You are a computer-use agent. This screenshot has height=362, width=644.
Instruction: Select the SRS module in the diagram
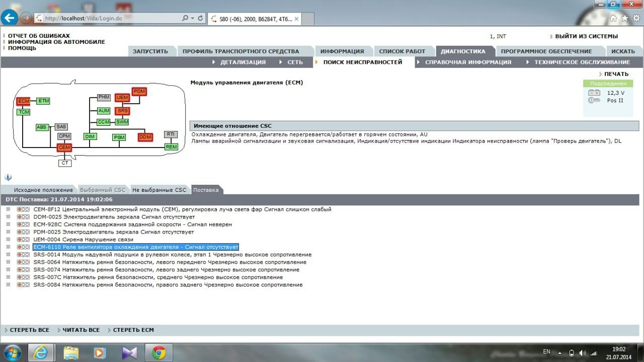(x=122, y=111)
